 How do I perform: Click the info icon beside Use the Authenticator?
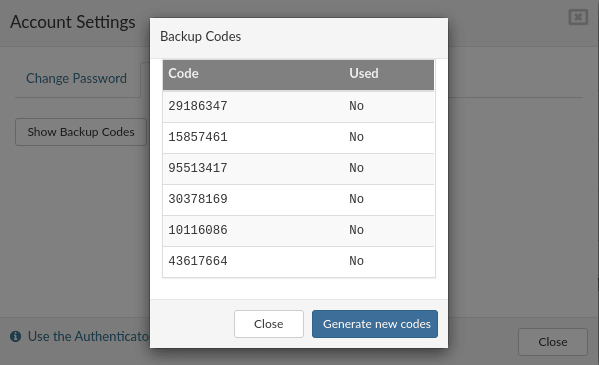16,336
